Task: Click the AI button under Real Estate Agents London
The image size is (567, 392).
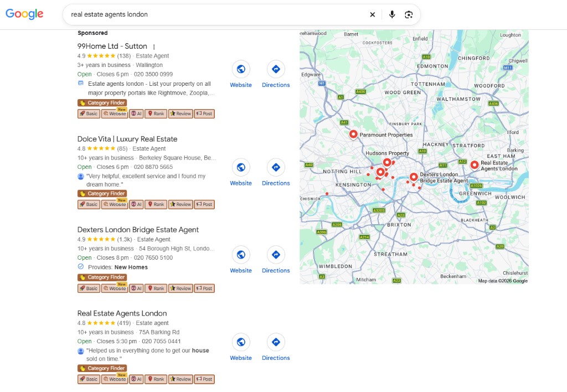Action: pyautogui.click(x=136, y=379)
